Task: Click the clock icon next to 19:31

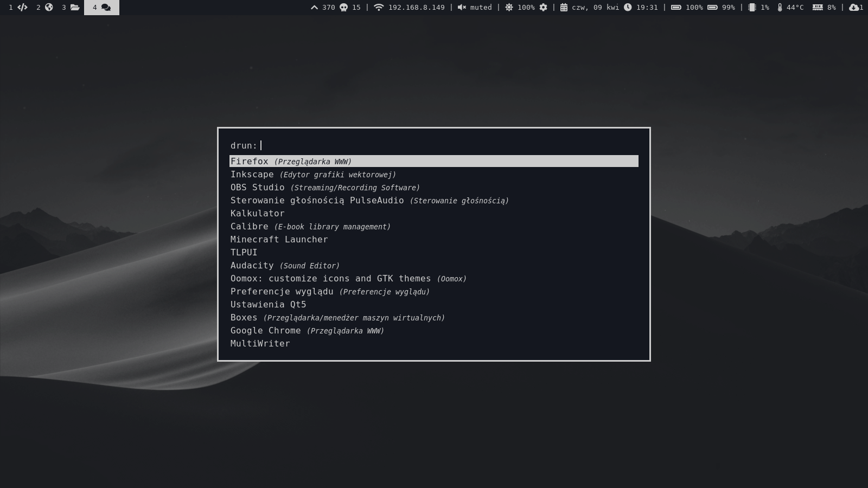Action: [x=628, y=8]
